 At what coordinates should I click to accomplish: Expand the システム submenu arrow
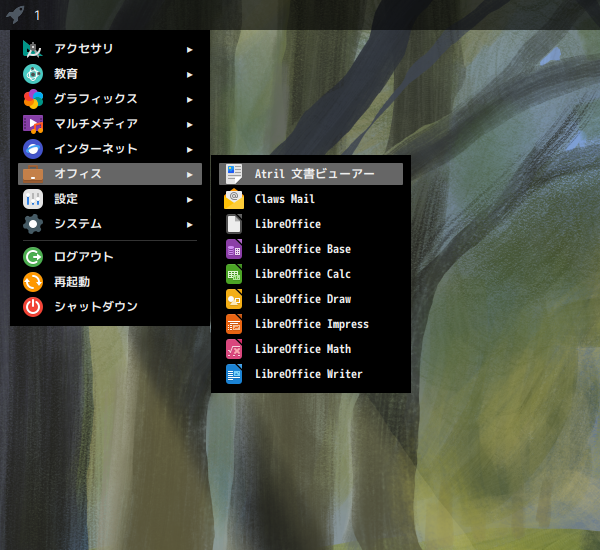click(x=189, y=225)
